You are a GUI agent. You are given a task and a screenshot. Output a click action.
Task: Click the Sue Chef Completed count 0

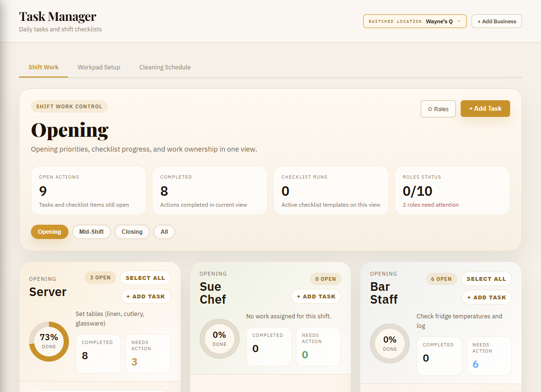click(x=255, y=349)
